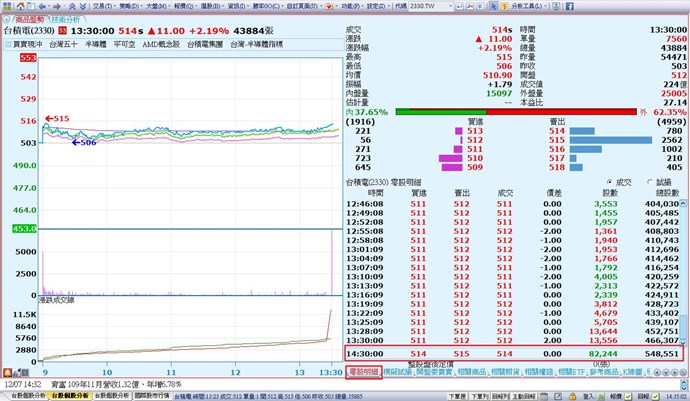Open the Facebook share icon
This screenshot has height=401, width=690.
[x=569, y=6]
